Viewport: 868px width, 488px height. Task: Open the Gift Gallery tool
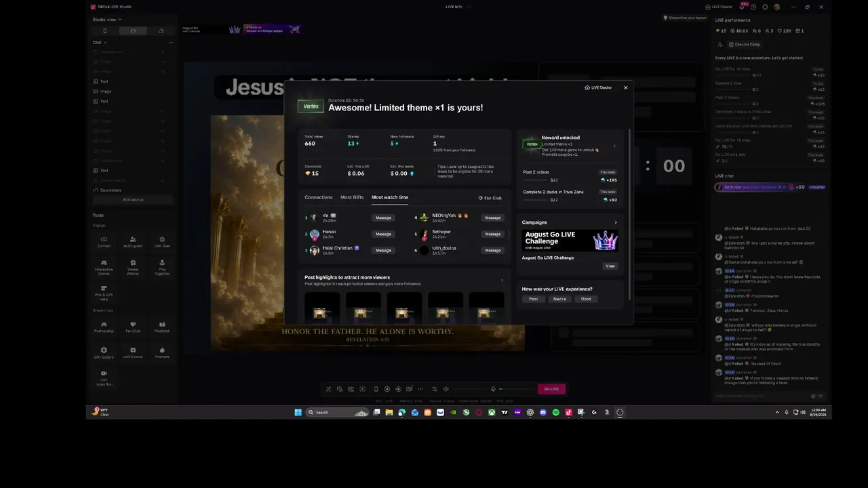(x=104, y=352)
